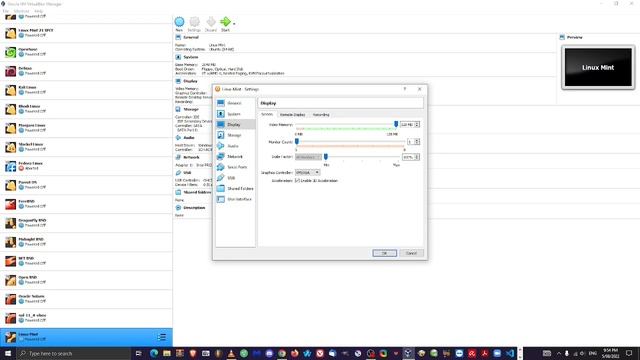
Task: Select the OpenSuse virtual machine
Action: point(86,52)
